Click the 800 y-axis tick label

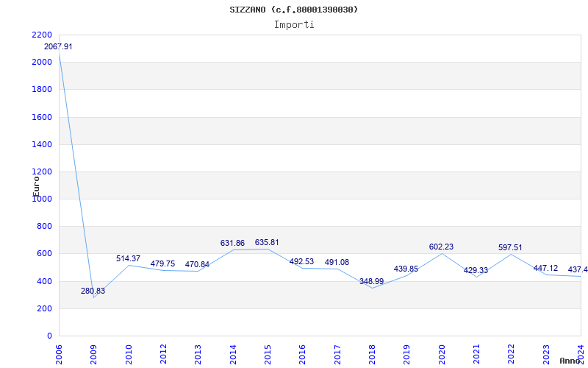(x=44, y=227)
